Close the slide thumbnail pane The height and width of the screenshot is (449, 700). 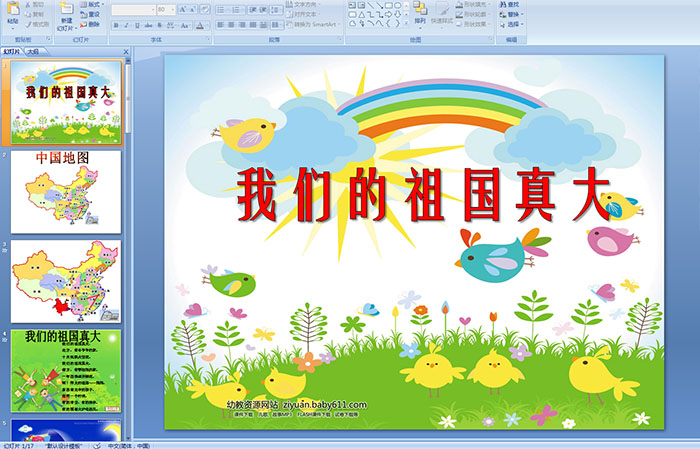[x=126, y=52]
